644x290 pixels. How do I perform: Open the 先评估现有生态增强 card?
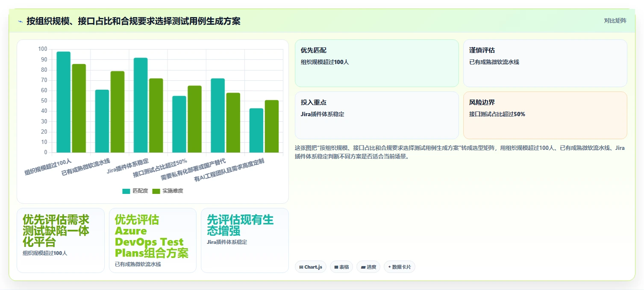245,240
